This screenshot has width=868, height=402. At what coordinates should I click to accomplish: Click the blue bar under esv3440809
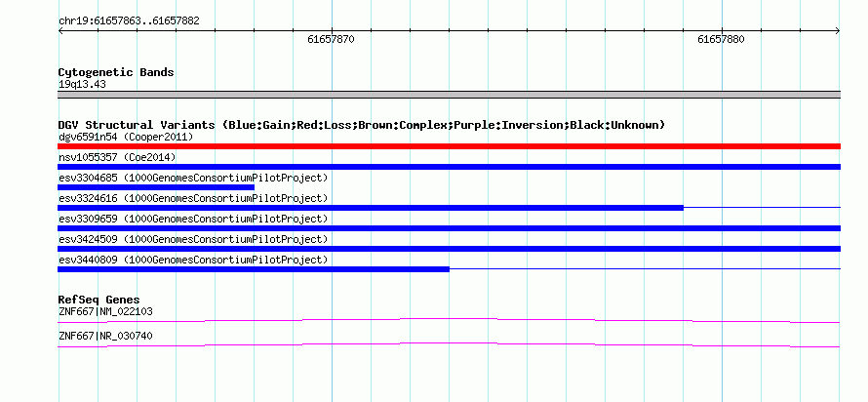point(254,269)
